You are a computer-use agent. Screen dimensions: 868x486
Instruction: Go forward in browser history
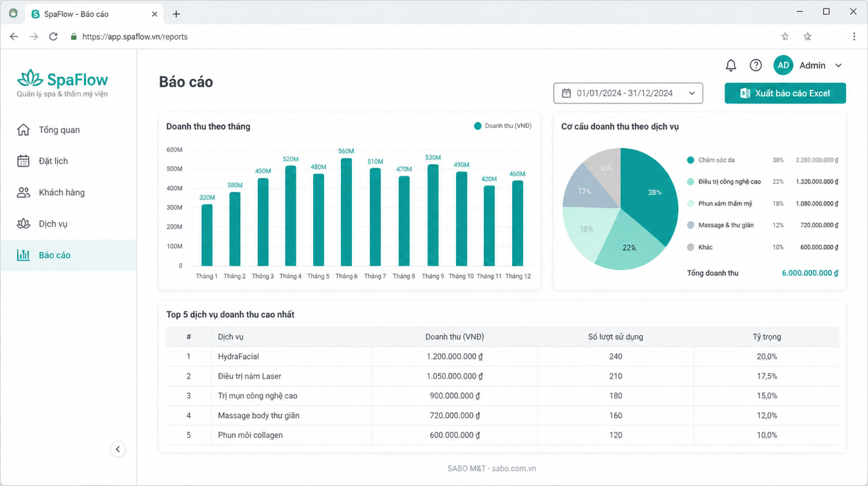point(34,37)
